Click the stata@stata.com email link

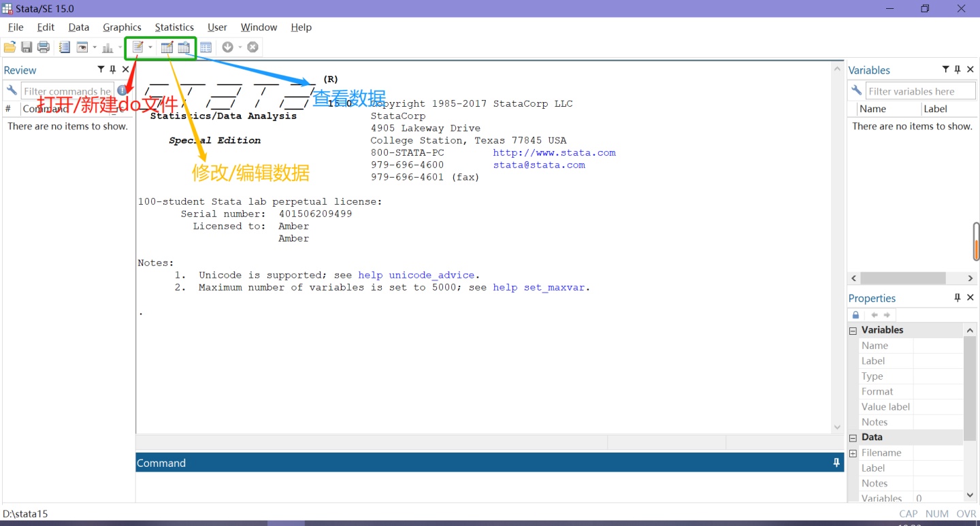(539, 165)
